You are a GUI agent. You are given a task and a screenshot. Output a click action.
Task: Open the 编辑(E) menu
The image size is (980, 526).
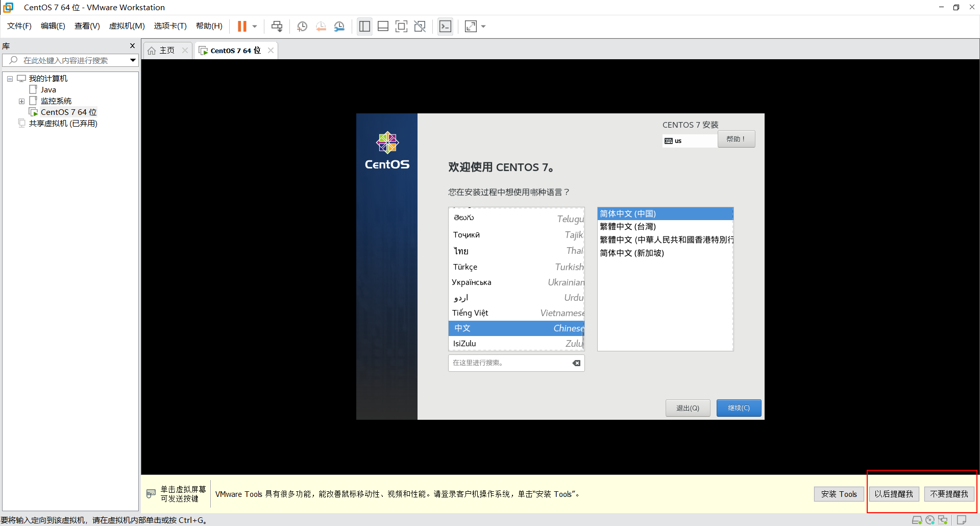[53, 26]
